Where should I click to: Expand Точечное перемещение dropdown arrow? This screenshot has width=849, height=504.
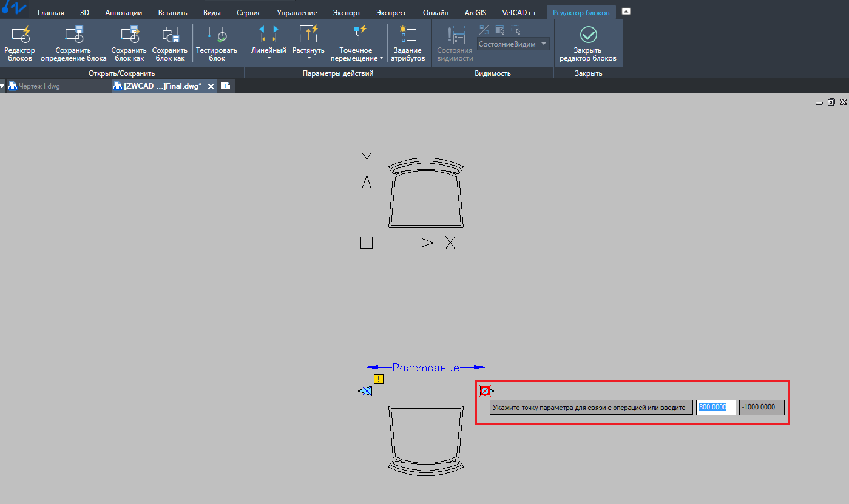coord(382,59)
